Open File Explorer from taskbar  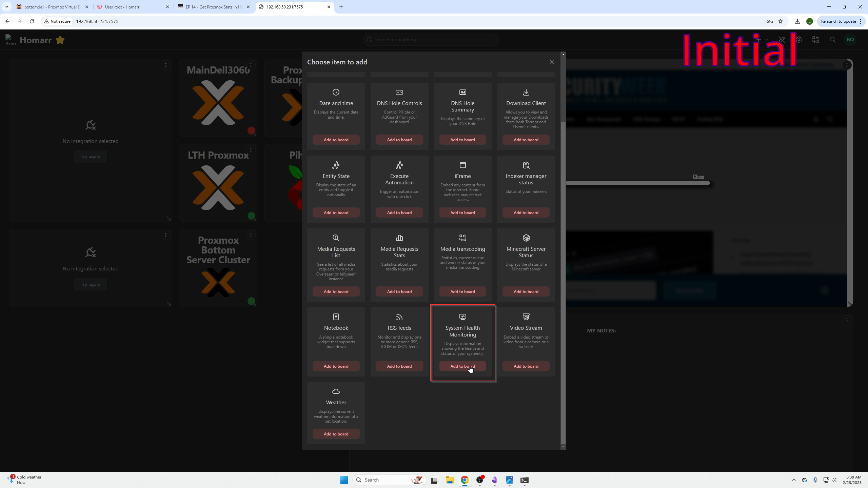[x=450, y=480]
